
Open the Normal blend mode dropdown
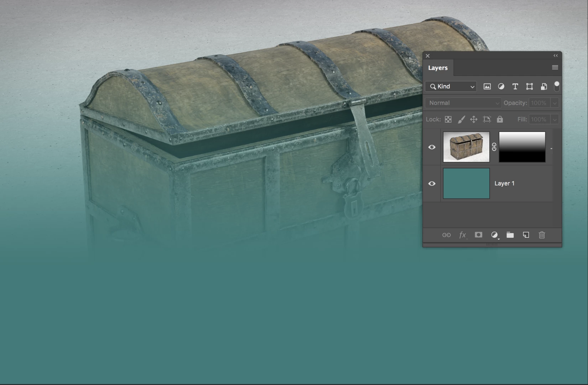pyautogui.click(x=463, y=103)
